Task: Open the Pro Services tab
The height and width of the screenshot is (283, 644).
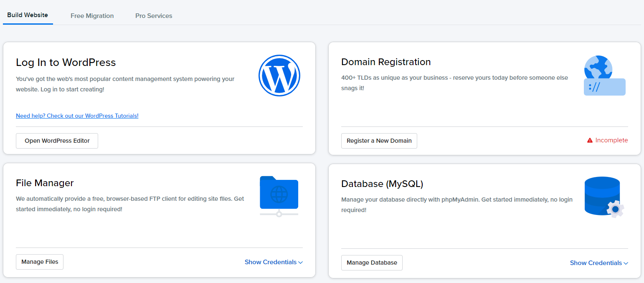Action: [x=154, y=16]
